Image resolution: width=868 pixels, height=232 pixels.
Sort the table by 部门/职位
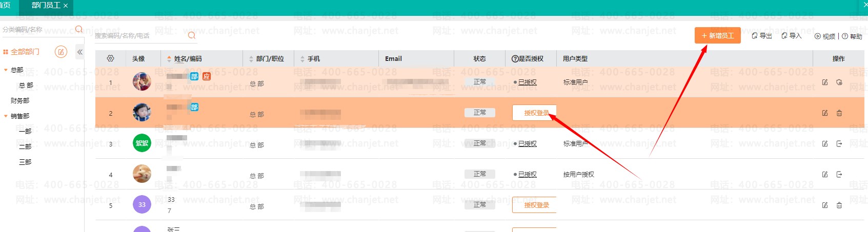tap(251, 59)
